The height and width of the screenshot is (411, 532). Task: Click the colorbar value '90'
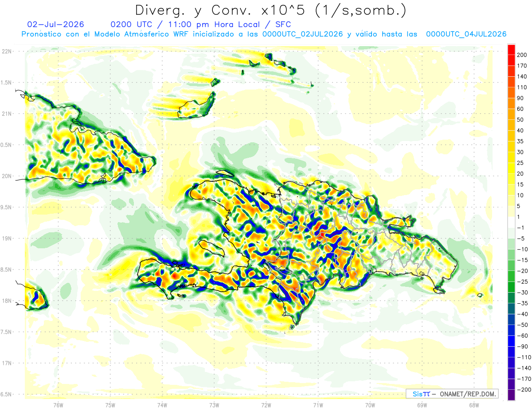pyautogui.click(x=521, y=98)
